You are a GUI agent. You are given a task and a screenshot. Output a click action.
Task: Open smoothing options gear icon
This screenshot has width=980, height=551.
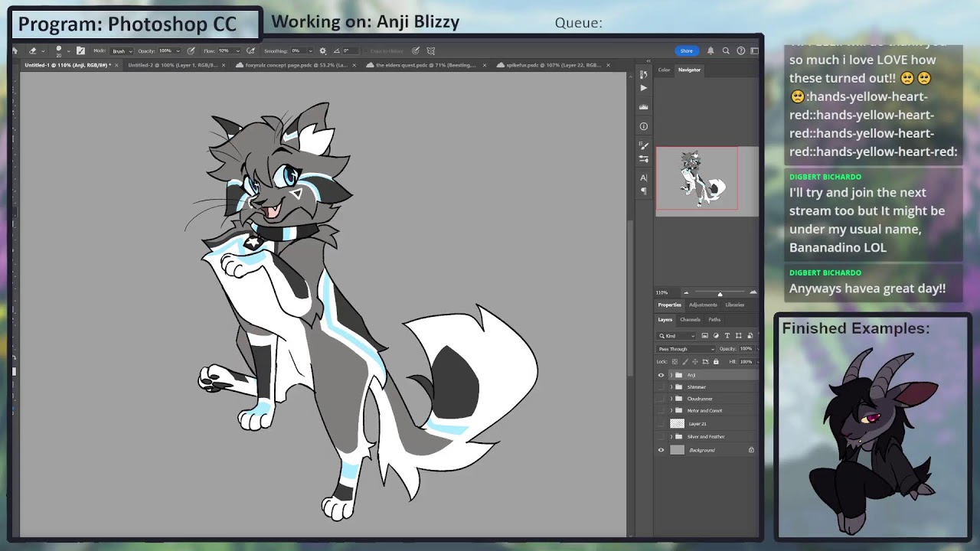322,51
